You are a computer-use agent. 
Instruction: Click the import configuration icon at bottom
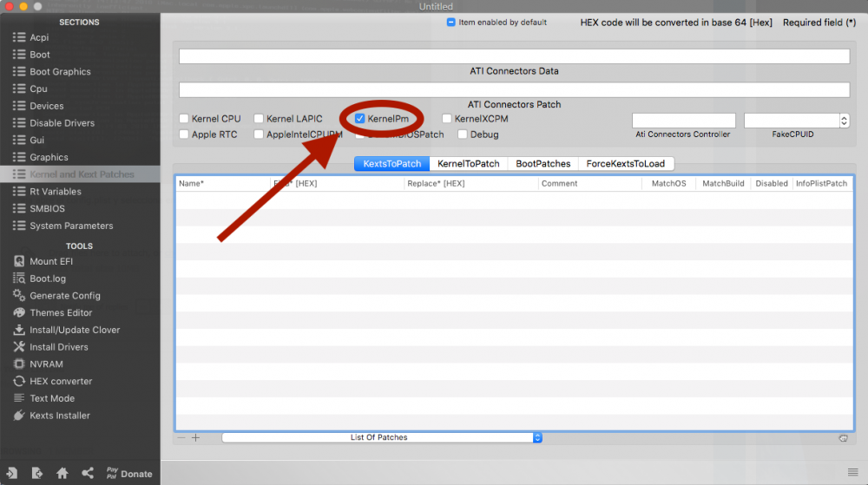[11, 474]
